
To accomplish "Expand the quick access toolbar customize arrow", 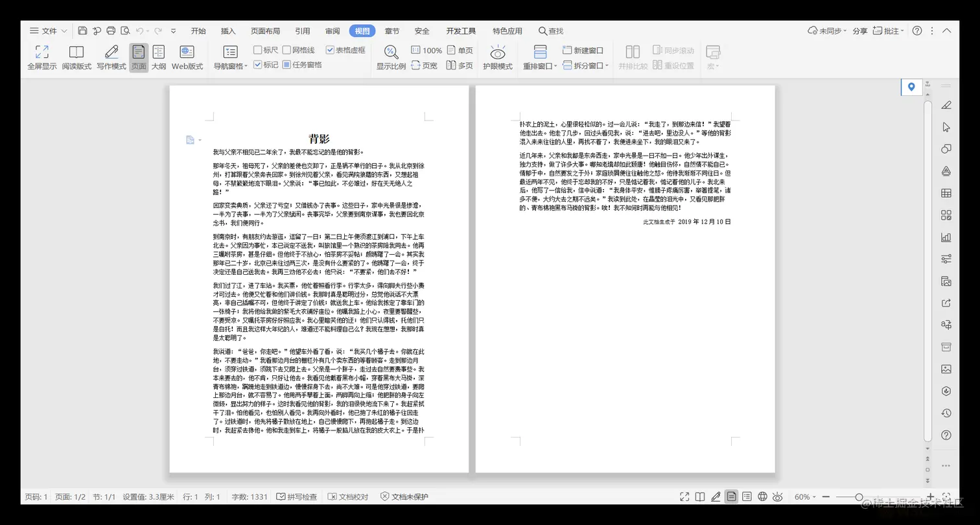I will [173, 30].
